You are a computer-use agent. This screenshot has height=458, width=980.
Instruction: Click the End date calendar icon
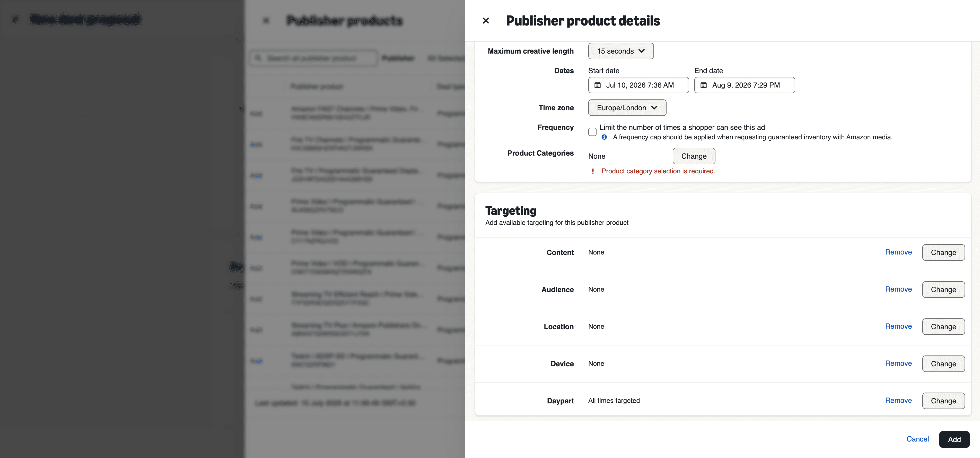tap(704, 85)
